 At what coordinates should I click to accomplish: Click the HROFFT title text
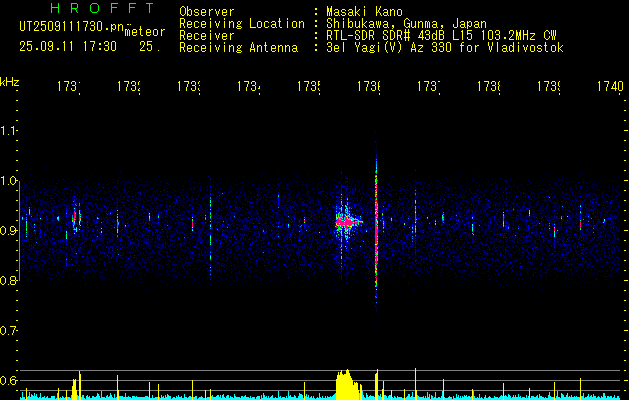tap(102, 8)
